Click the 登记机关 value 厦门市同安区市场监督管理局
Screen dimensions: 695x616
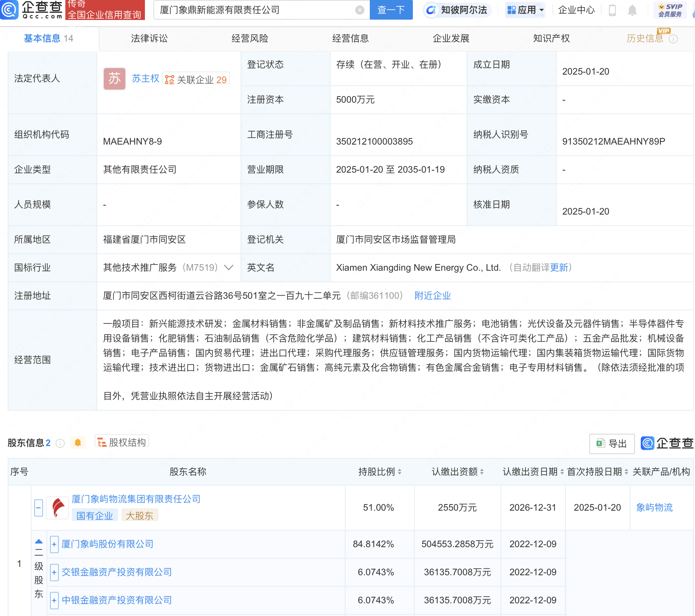(396, 240)
